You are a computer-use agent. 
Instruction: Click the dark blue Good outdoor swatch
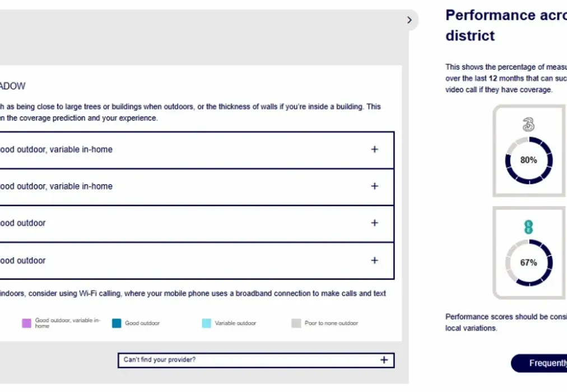[117, 323]
